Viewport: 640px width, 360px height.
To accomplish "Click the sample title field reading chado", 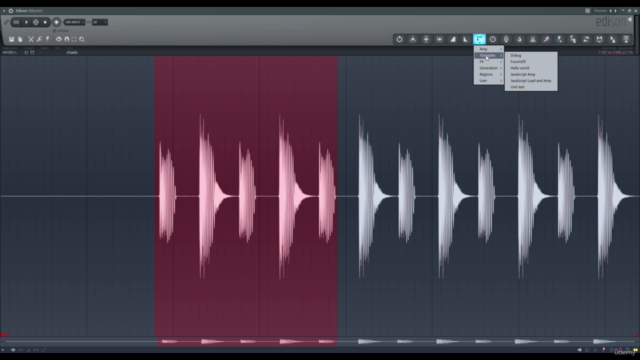I will click(72, 52).
